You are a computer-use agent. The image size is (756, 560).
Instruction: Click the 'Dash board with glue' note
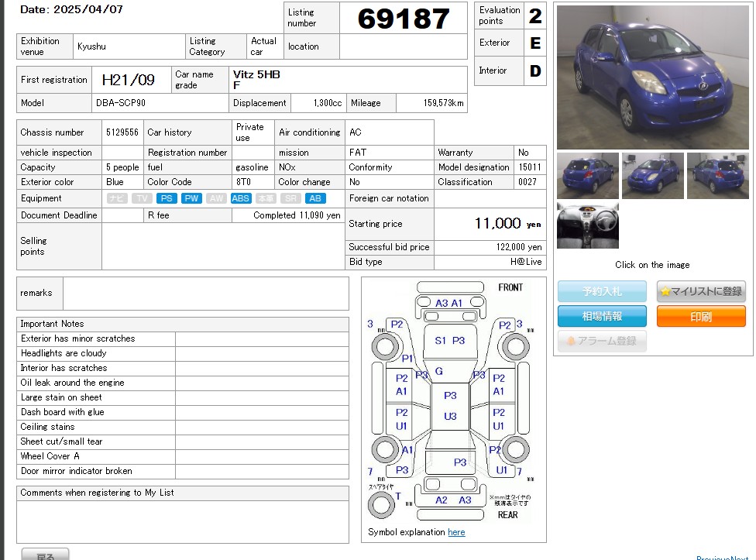(x=62, y=412)
